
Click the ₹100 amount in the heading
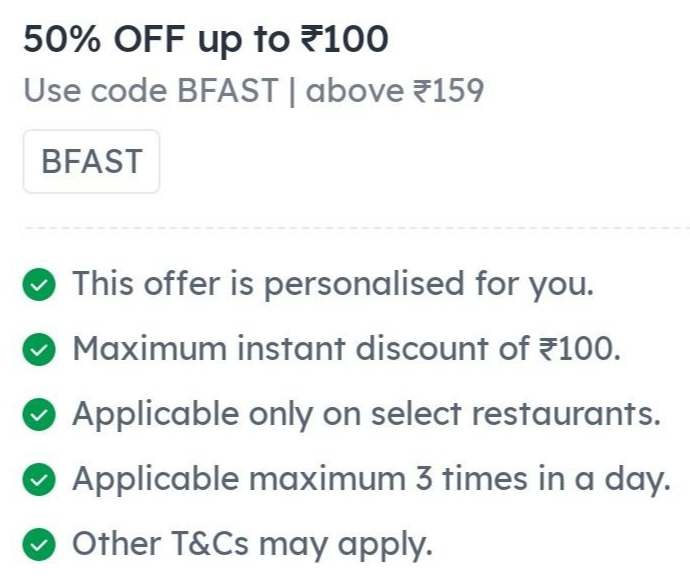click(345, 39)
